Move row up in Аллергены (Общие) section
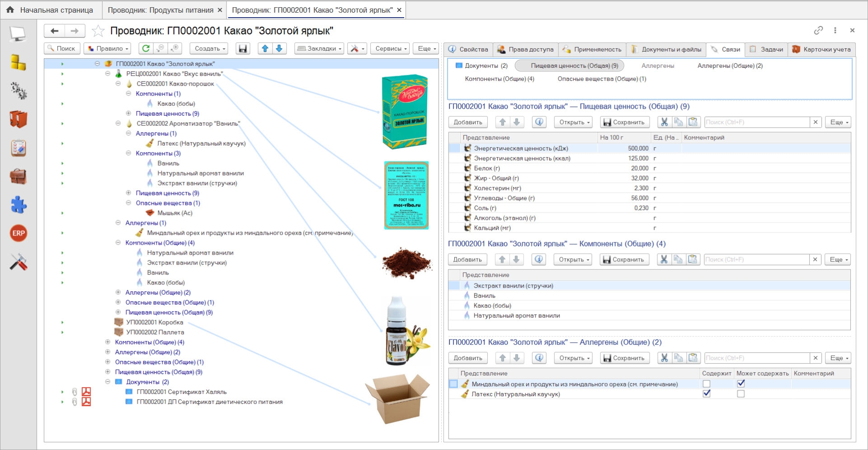Screen dimensions: 868x450 (503, 358)
